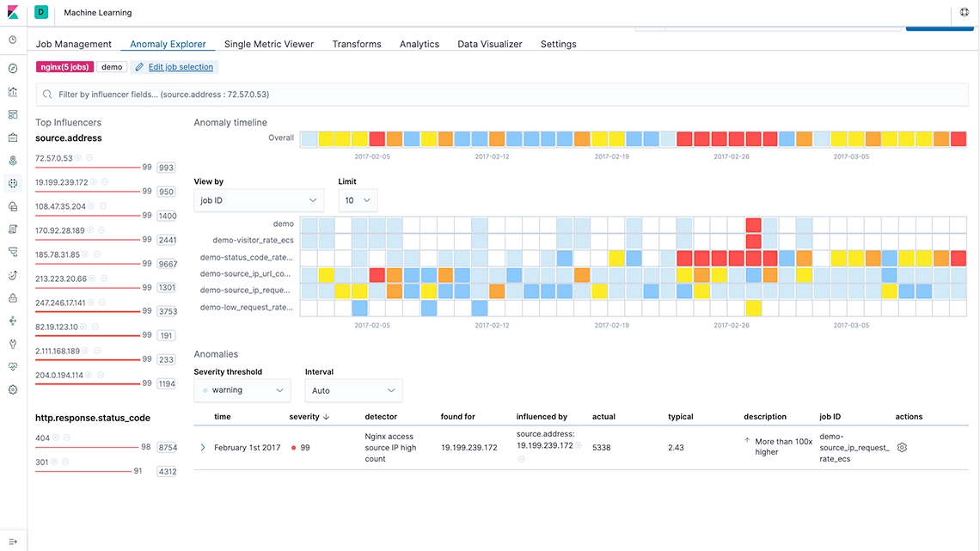Expand the February 1st 2017 anomaly row
This screenshot has width=980, height=551.
203,448
